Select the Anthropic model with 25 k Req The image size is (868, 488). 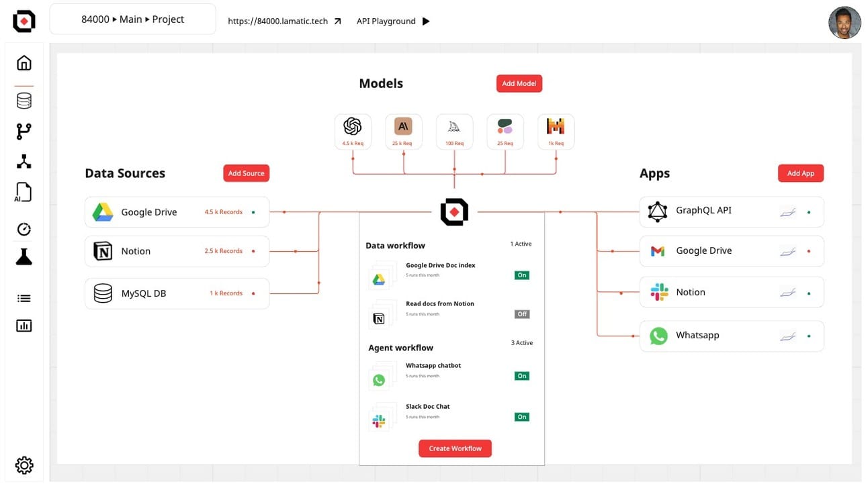(404, 131)
